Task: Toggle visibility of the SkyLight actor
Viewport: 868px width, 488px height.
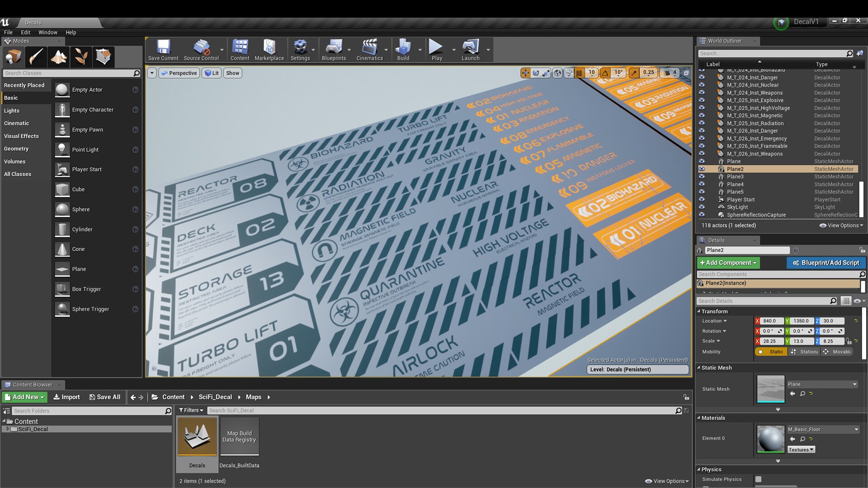Action: 702,207
